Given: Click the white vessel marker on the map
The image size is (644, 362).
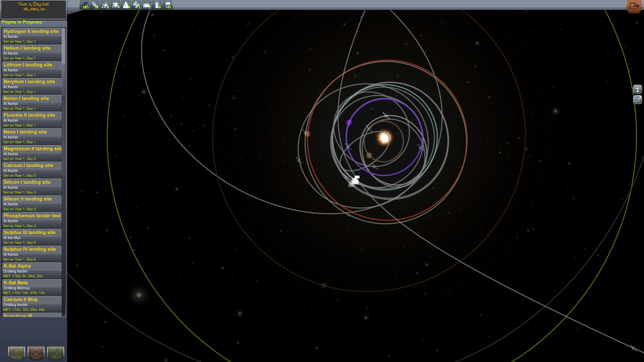Looking at the screenshot, I should [x=355, y=180].
